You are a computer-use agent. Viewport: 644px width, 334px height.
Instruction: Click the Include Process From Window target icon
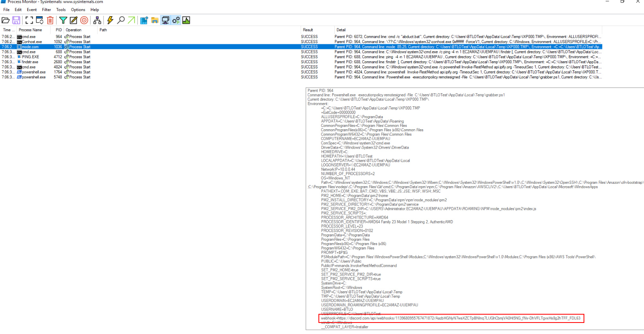tap(84, 20)
